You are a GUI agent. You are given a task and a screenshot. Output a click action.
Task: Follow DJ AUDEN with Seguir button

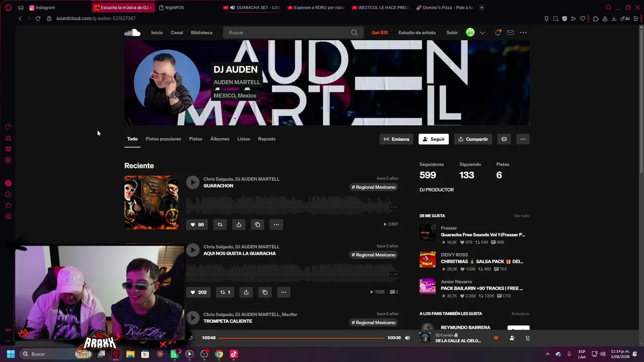pos(434,139)
